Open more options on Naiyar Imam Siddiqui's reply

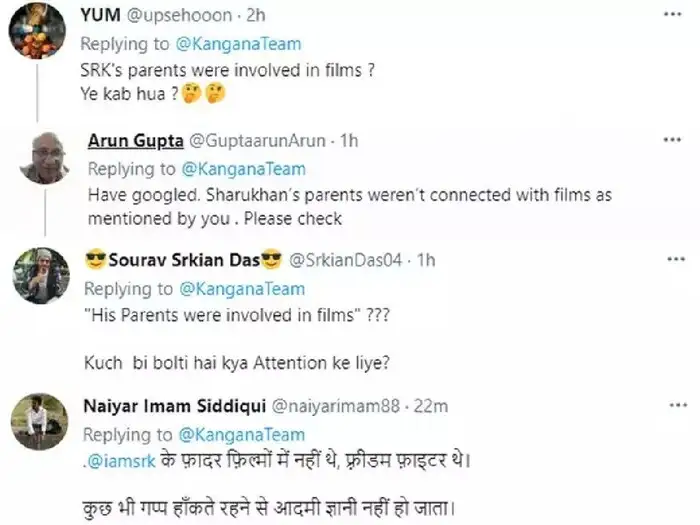click(675, 405)
